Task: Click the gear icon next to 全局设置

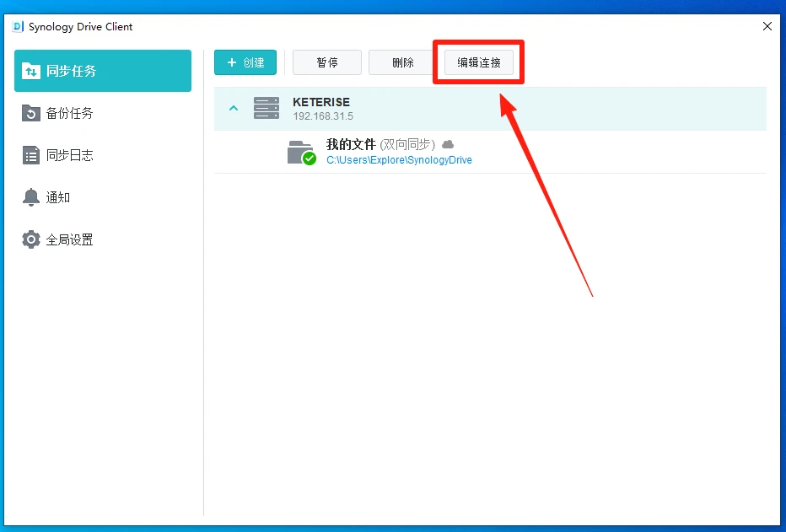Action: (31, 239)
